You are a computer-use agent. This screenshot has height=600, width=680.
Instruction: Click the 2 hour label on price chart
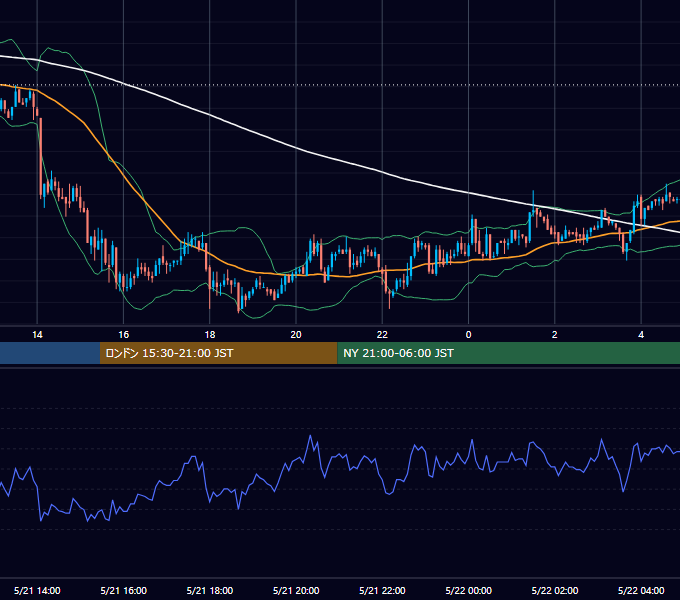tap(555, 335)
